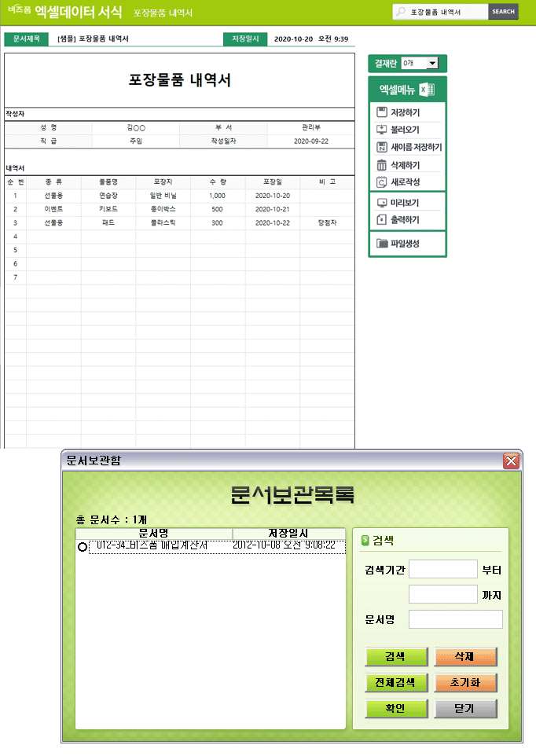Click the 당첨자 remarks cell
Viewport: 536px width, 756px height.
(327, 222)
